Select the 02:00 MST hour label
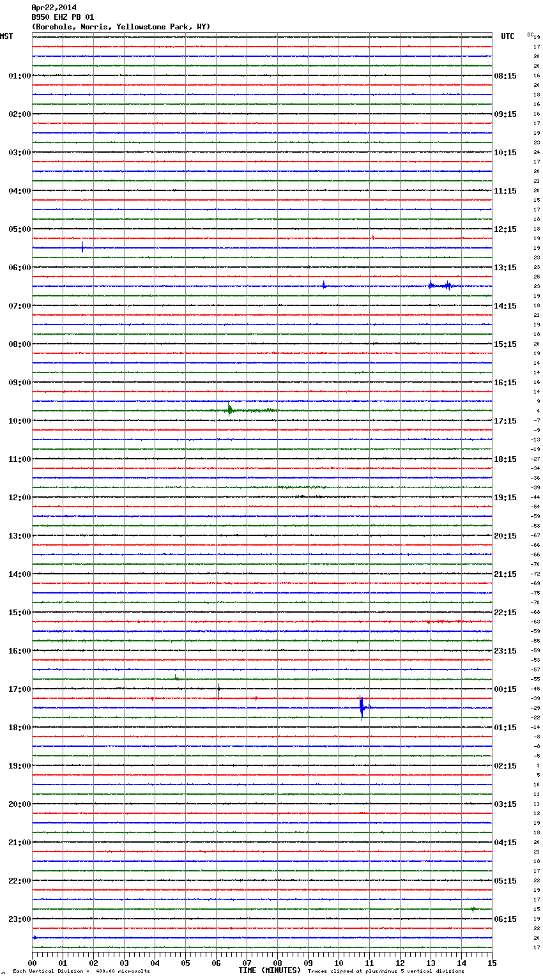543x980 pixels. (x=20, y=114)
